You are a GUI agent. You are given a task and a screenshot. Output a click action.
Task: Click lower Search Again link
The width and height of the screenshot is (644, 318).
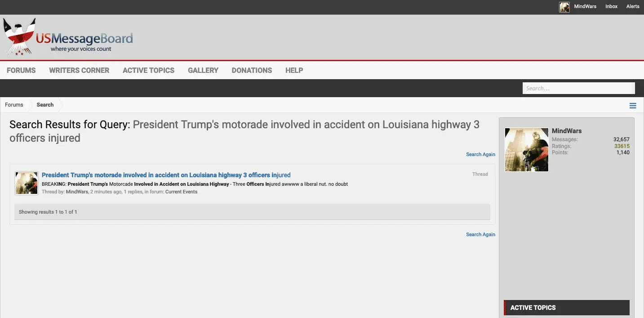480,234
